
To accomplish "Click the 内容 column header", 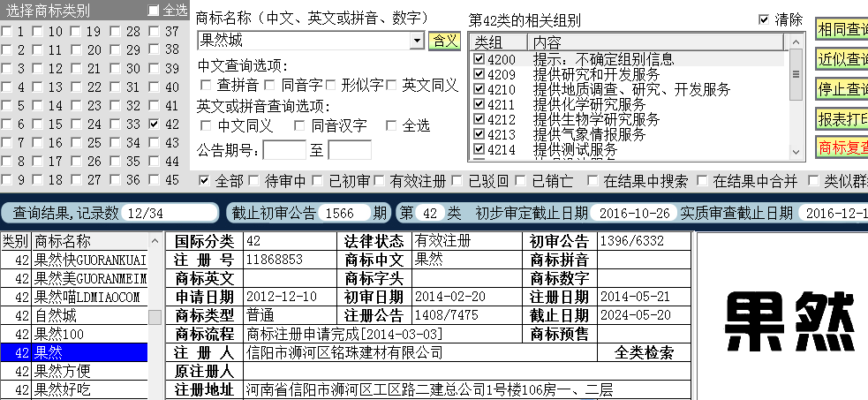I will tap(655, 42).
